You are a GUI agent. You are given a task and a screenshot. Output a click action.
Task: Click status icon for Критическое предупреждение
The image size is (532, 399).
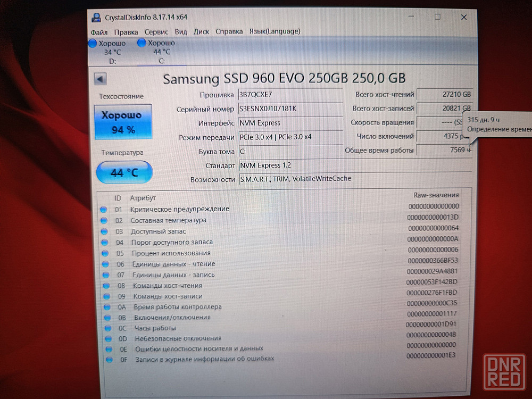104,210
